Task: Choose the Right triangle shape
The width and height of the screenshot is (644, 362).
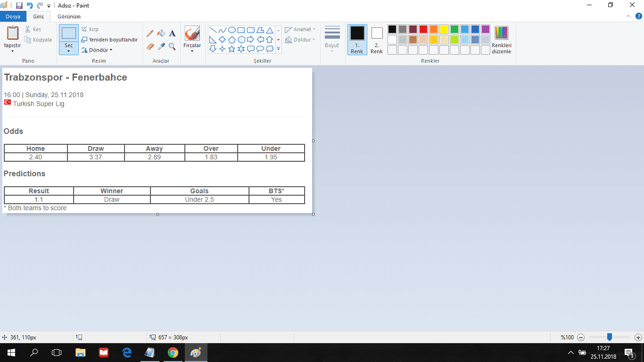Action: click(x=213, y=40)
